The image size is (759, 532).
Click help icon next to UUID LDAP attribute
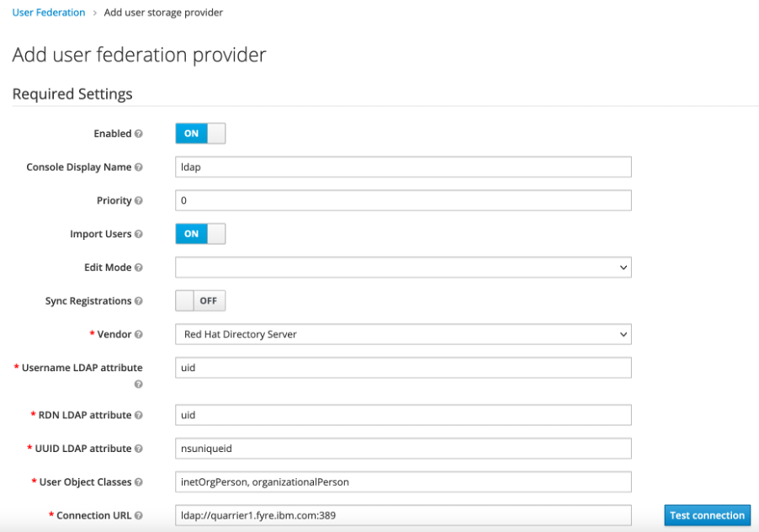point(139,449)
